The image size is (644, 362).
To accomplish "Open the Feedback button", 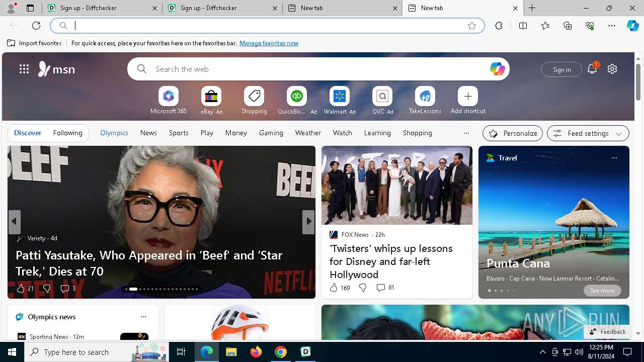I will click(x=607, y=331).
